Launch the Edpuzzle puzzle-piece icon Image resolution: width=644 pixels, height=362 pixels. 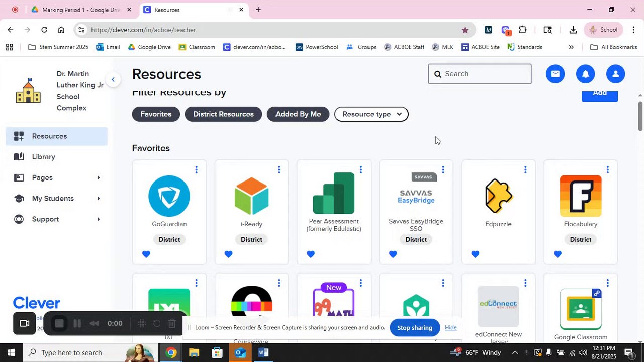point(498,196)
